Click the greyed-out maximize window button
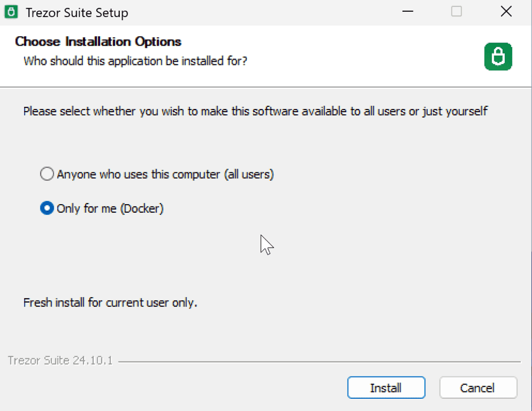This screenshot has width=532, height=411. tap(456, 12)
